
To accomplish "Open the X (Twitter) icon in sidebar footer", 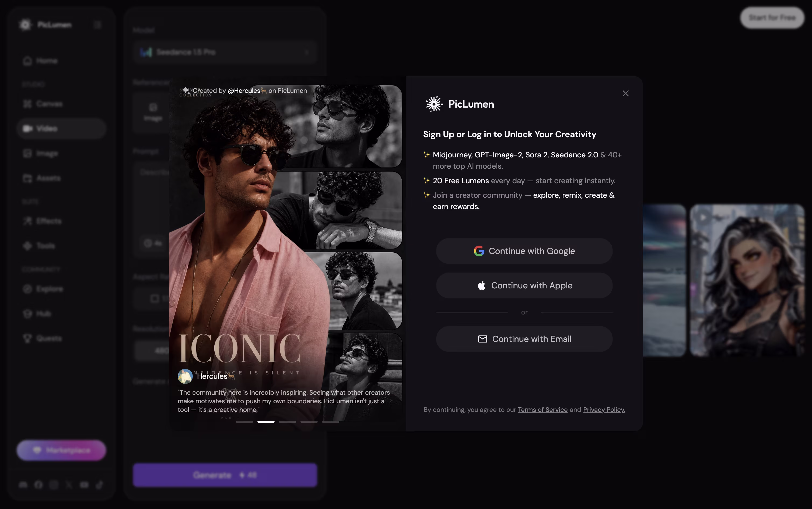I will click(69, 485).
